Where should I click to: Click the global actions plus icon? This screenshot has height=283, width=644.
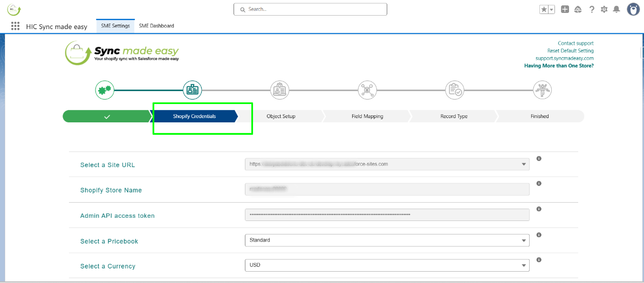[x=565, y=10]
